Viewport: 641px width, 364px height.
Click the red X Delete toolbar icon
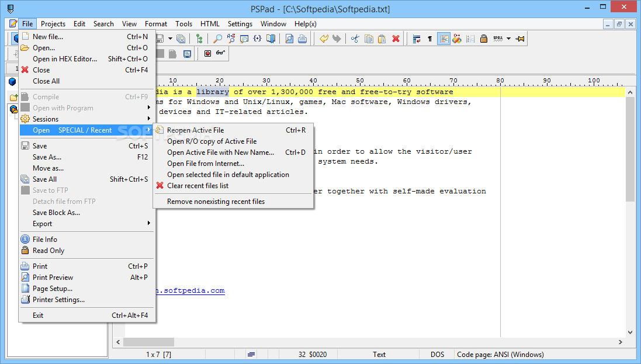[x=396, y=39]
